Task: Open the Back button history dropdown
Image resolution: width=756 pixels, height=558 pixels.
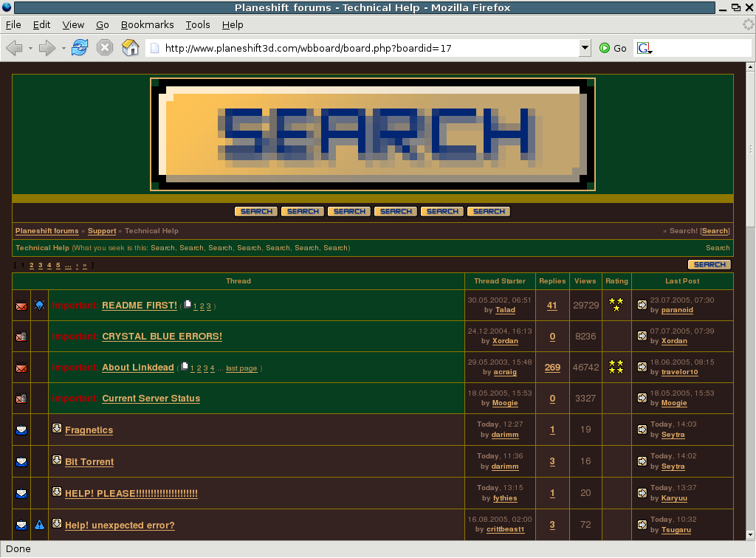Action: click(x=30, y=48)
